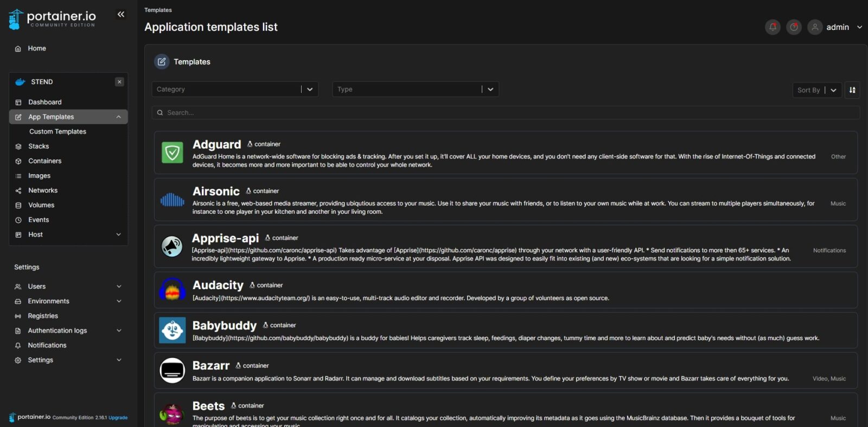Click the Users people icon
Viewport: 868px width, 427px height.
18,286
